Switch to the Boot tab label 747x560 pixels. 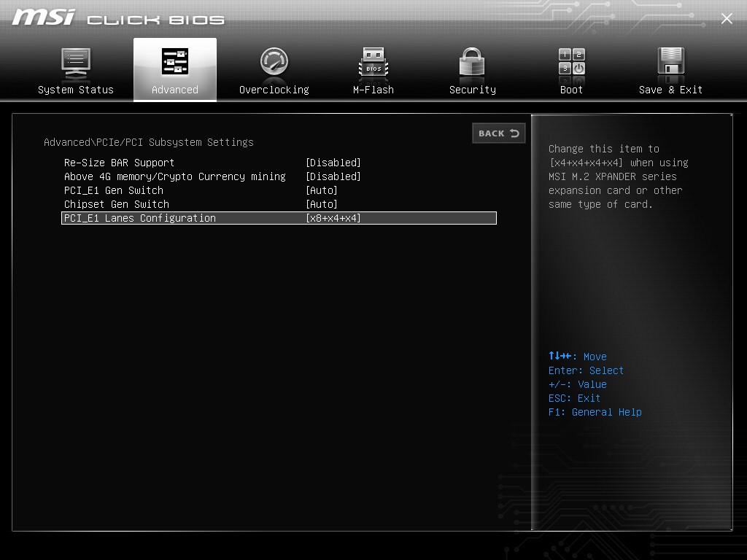click(x=571, y=90)
